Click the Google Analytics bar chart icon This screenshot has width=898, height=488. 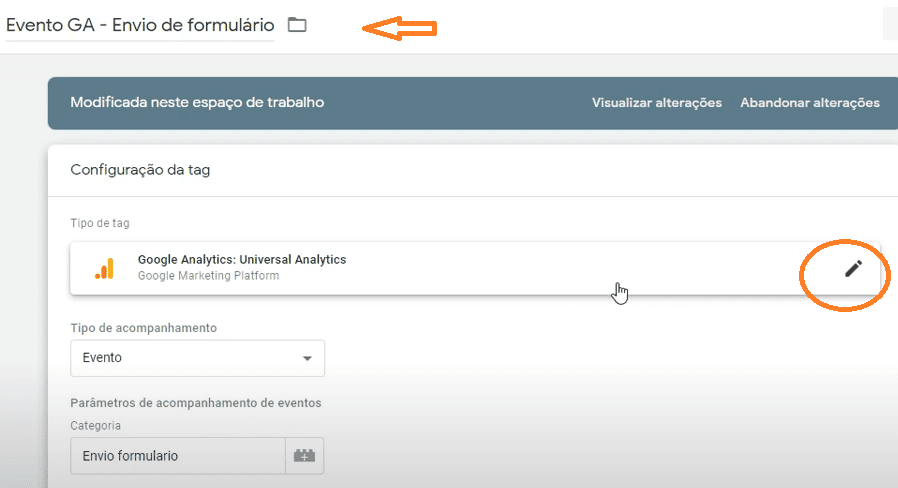click(x=105, y=268)
